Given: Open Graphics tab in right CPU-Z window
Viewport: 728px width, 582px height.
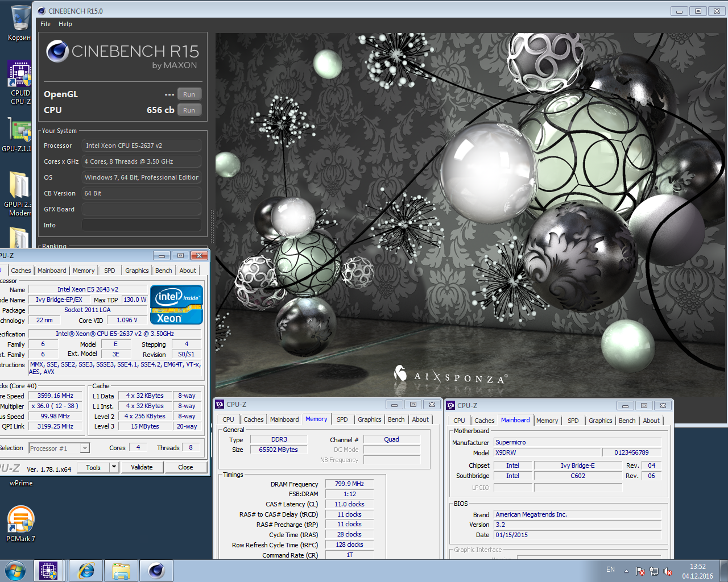Looking at the screenshot, I should click(x=601, y=421).
